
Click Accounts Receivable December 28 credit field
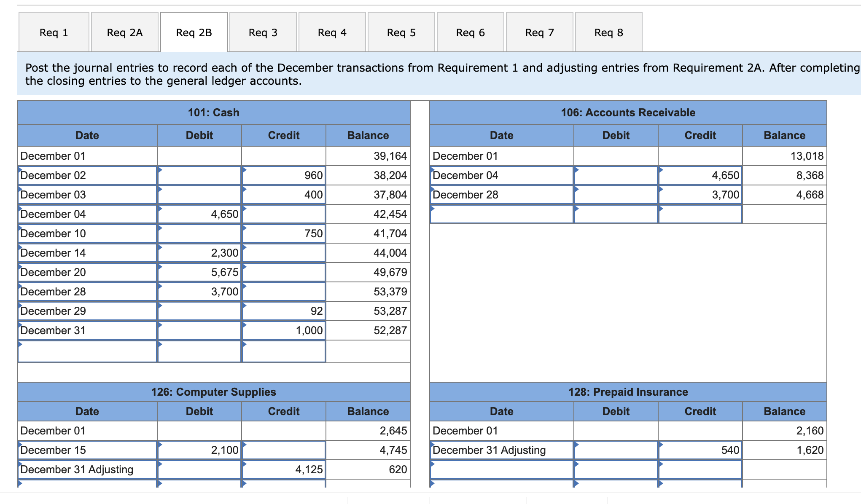pos(700,195)
